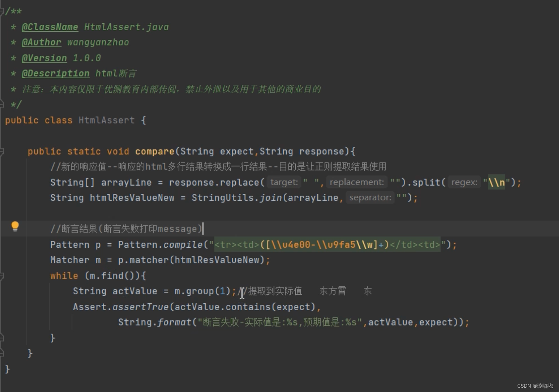Click the while keyword
559x392 pixels.
64,276
